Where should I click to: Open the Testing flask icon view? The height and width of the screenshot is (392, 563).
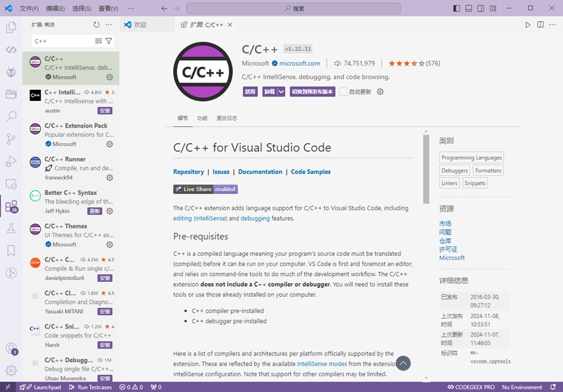pos(11,229)
